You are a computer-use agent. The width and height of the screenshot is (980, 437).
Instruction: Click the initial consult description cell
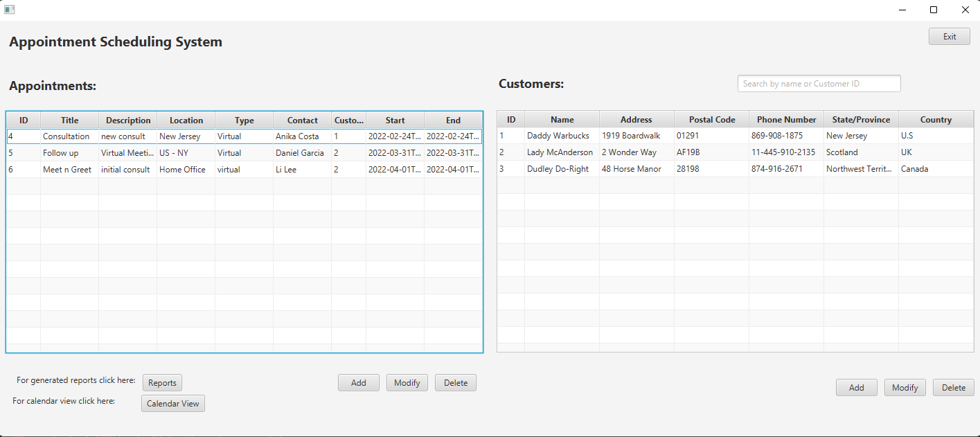[128, 170]
